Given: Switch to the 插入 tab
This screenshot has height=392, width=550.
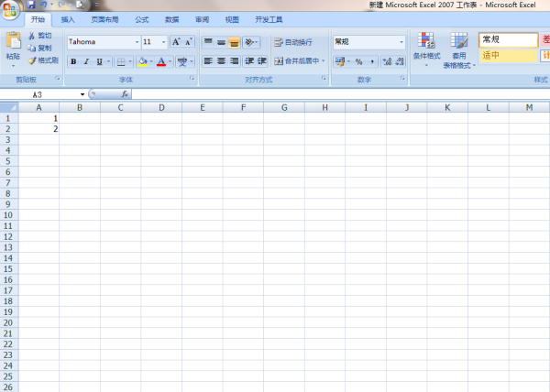Looking at the screenshot, I should pos(68,19).
